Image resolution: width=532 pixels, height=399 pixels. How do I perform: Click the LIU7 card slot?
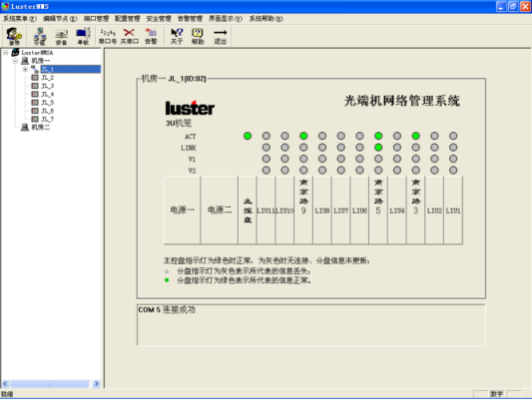(340, 209)
